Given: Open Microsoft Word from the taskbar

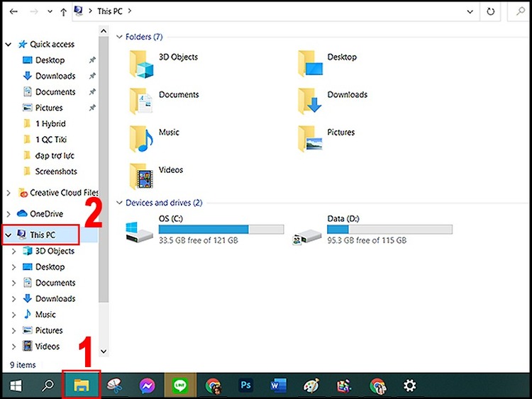Looking at the screenshot, I should 277,386.
